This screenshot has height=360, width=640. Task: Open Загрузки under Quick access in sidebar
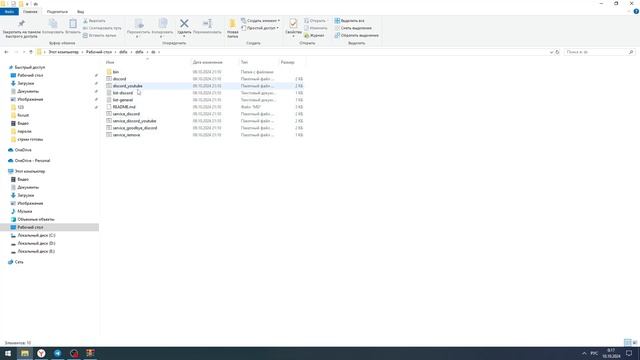tap(26, 83)
